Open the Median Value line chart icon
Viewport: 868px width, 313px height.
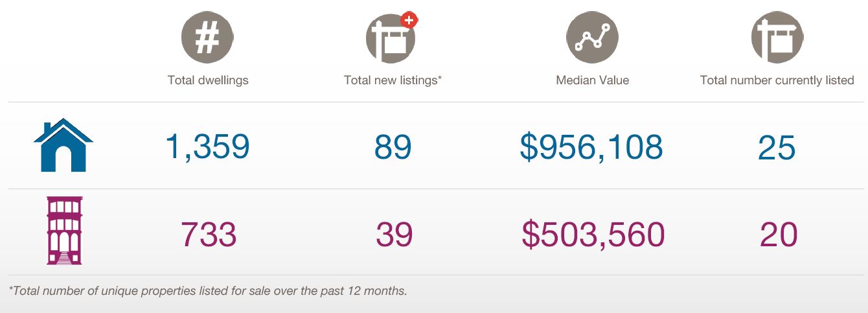click(x=592, y=38)
